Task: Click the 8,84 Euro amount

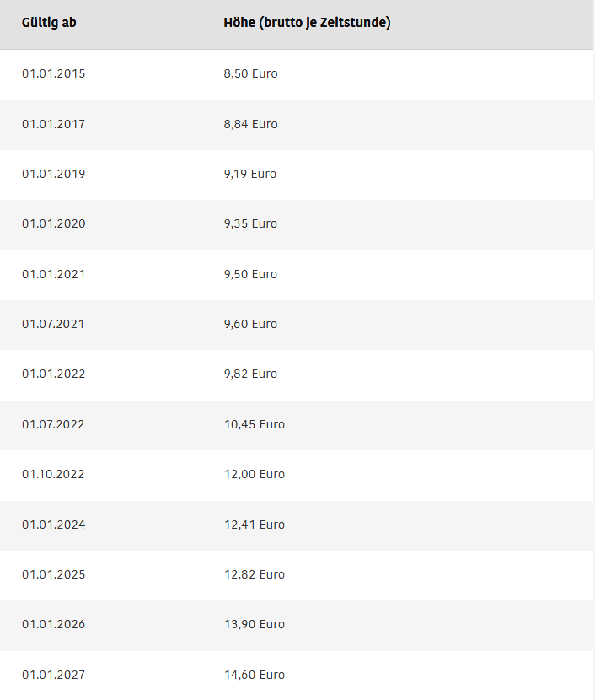Action: tap(250, 124)
